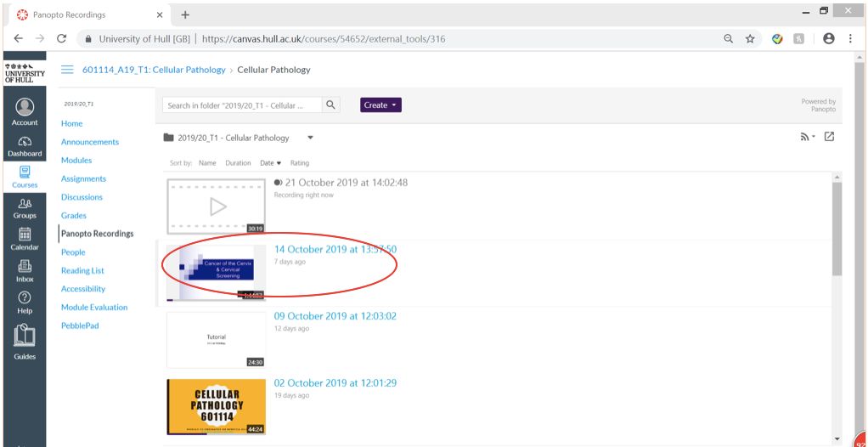This screenshot has width=868, height=447.
Task: Open the Chrome profile avatar icon
Action: [829, 39]
